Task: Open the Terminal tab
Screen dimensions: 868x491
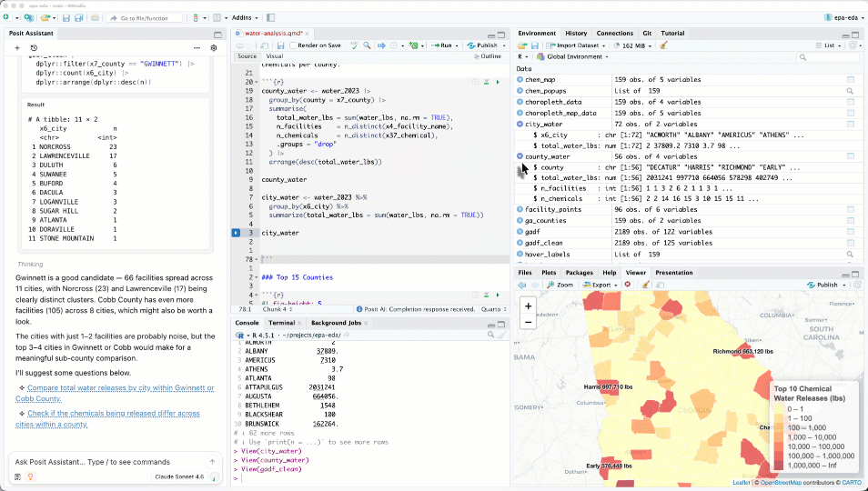Action: tap(281, 323)
